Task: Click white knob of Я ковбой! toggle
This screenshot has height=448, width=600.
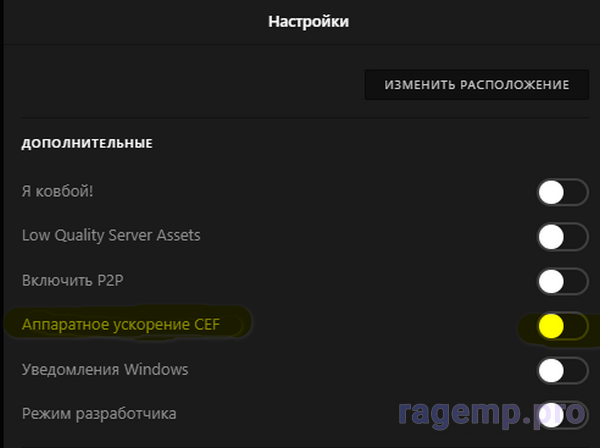Action: 551,192
